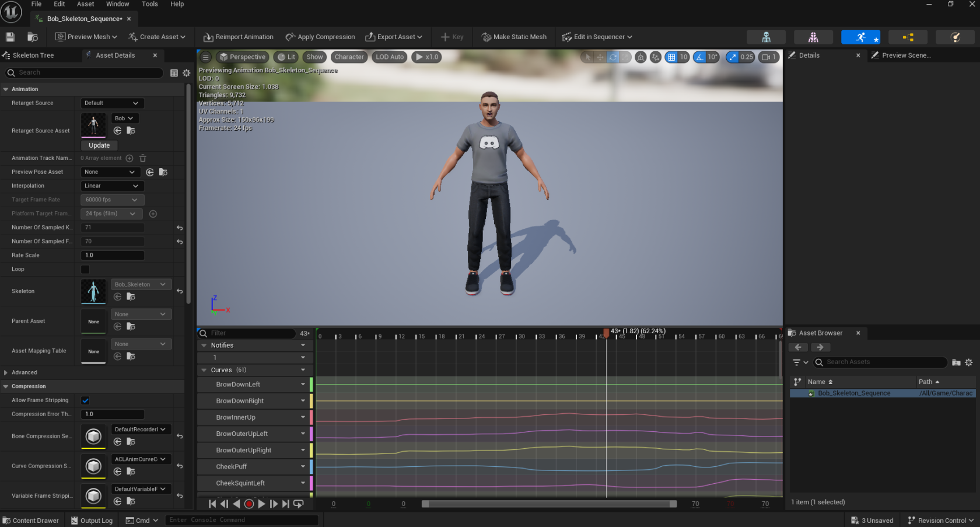Open the Tools menu
980x527 pixels.
[149, 4]
